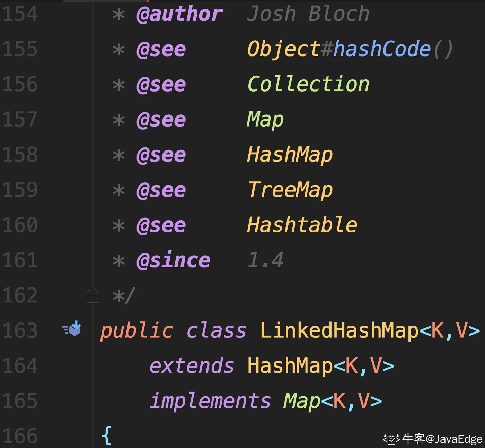Viewport: 485px width, 448px height.
Task: Click line number 163 in the gutter
Action: tap(20, 330)
